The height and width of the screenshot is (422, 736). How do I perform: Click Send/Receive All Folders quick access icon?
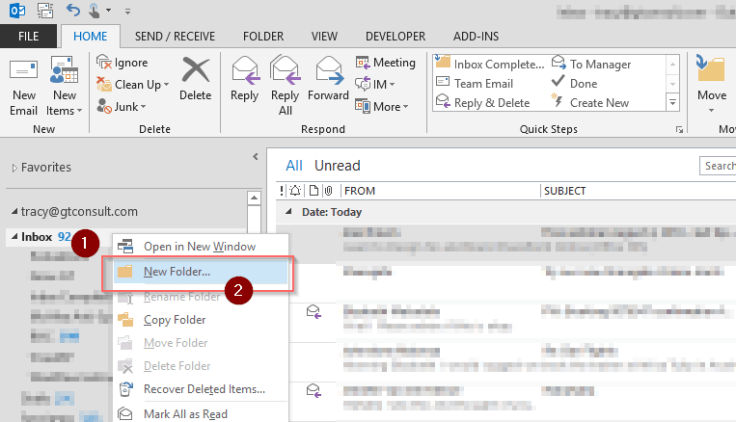click(45, 10)
